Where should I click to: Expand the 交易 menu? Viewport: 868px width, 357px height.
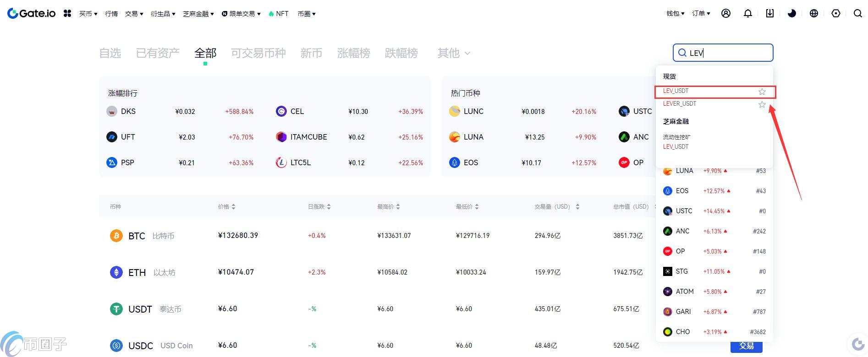pyautogui.click(x=134, y=14)
